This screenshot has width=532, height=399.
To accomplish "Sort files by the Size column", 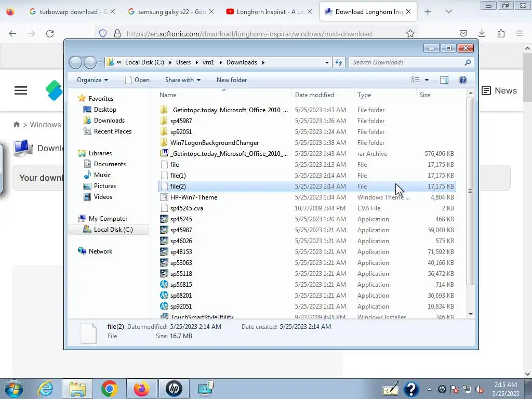I will point(436,95).
